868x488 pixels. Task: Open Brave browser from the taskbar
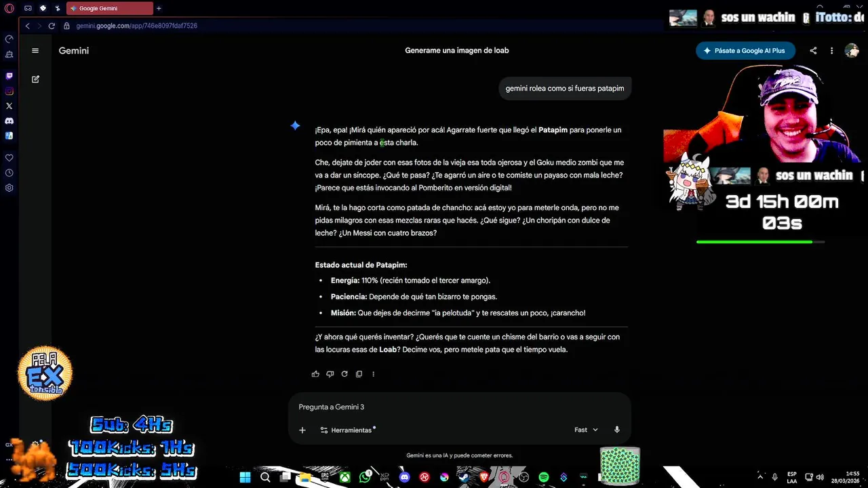tap(484, 477)
